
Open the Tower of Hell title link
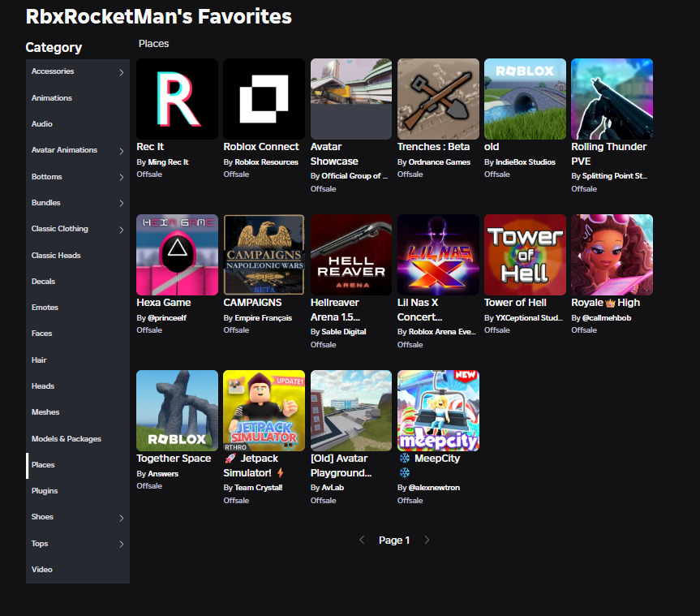click(x=515, y=303)
